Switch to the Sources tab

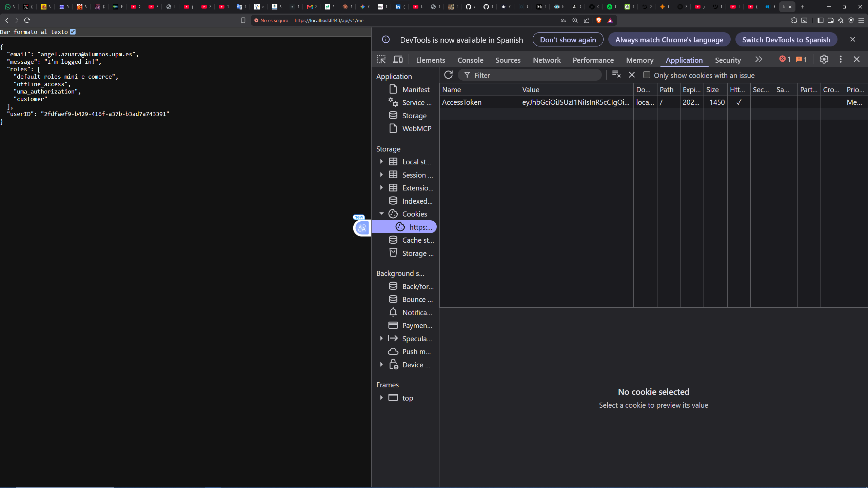[x=508, y=60]
